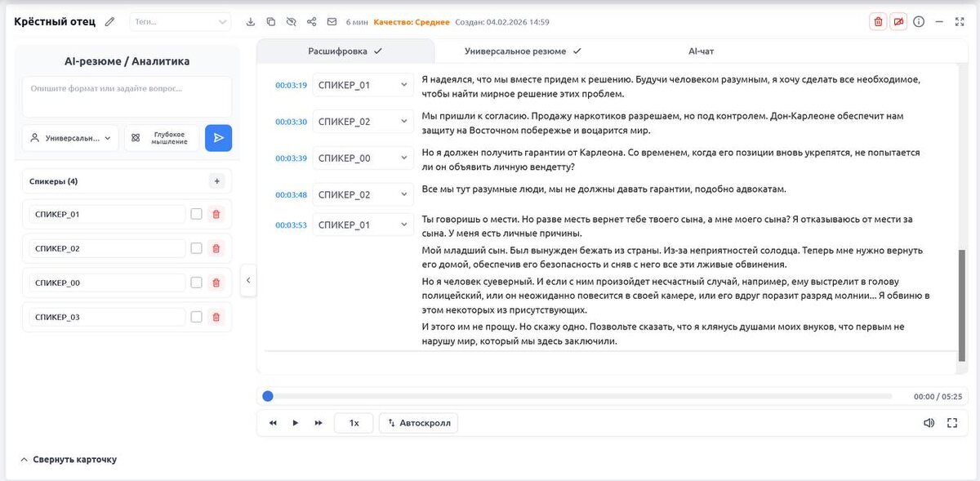The width and height of the screenshot is (980, 481).
Task: Click the fullscreen expand icon at top right
Action: (x=960, y=22)
